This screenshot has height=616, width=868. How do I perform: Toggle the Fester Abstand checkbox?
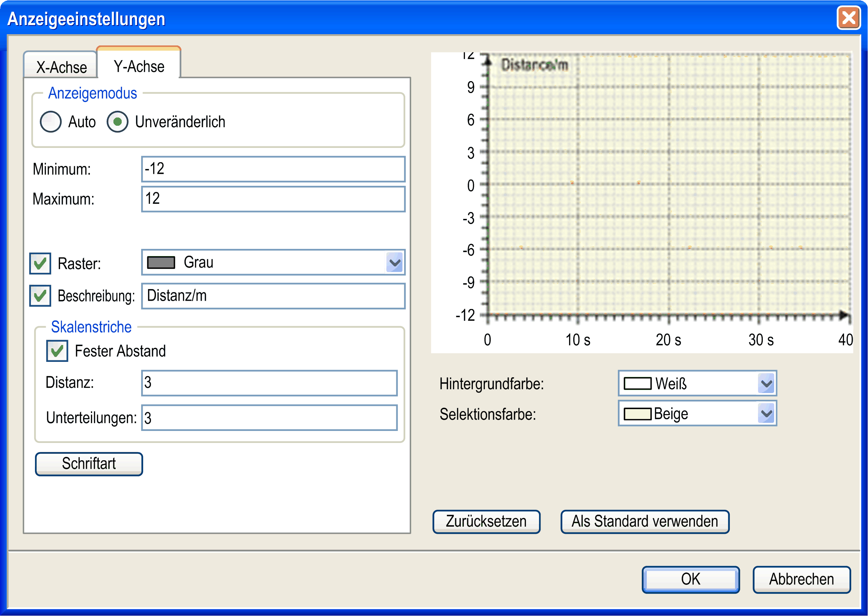tap(57, 351)
